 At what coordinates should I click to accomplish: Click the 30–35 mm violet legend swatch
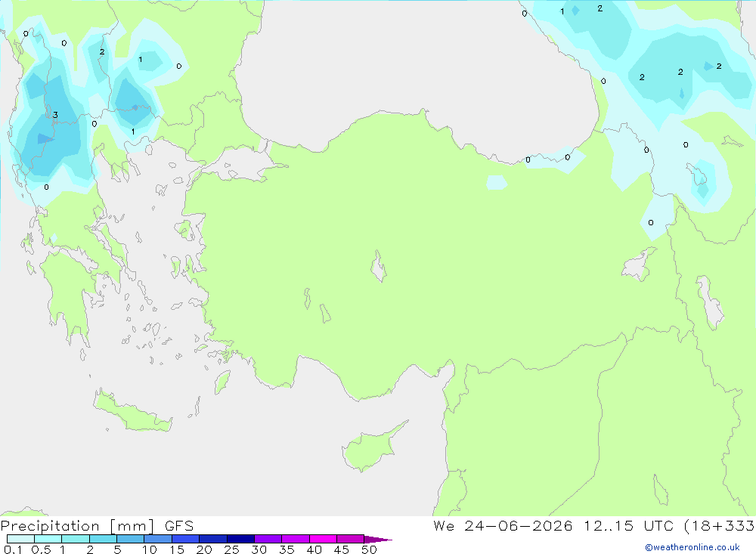[268, 539]
